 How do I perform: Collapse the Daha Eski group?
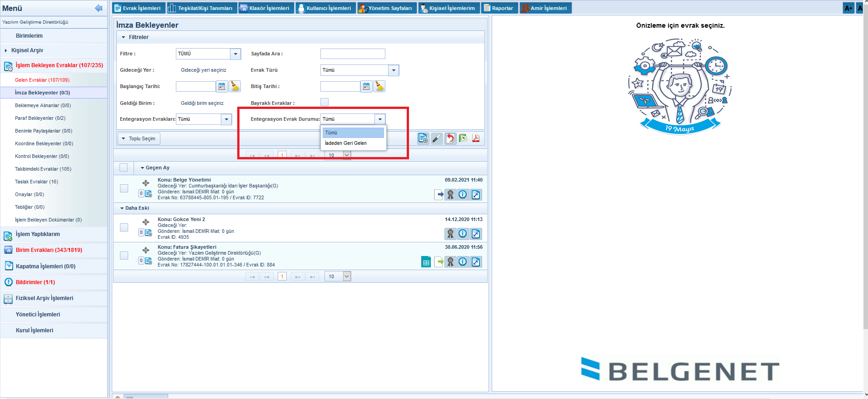click(x=122, y=208)
